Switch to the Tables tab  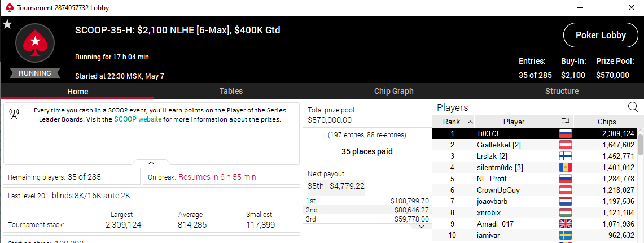231,91
